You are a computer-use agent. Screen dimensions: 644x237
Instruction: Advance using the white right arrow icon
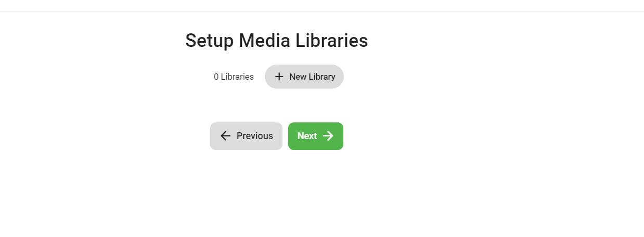pyautogui.click(x=328, y=136)
